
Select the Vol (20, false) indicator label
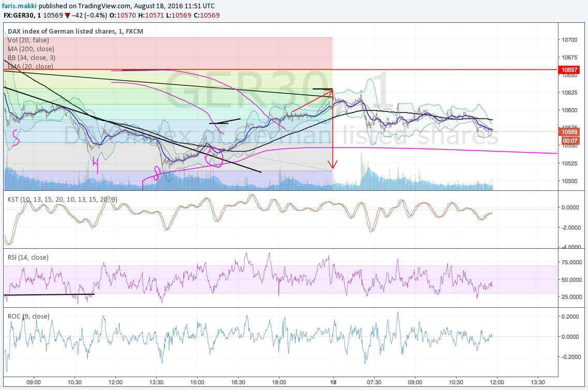pyautogui.click(x=28, y=40)
